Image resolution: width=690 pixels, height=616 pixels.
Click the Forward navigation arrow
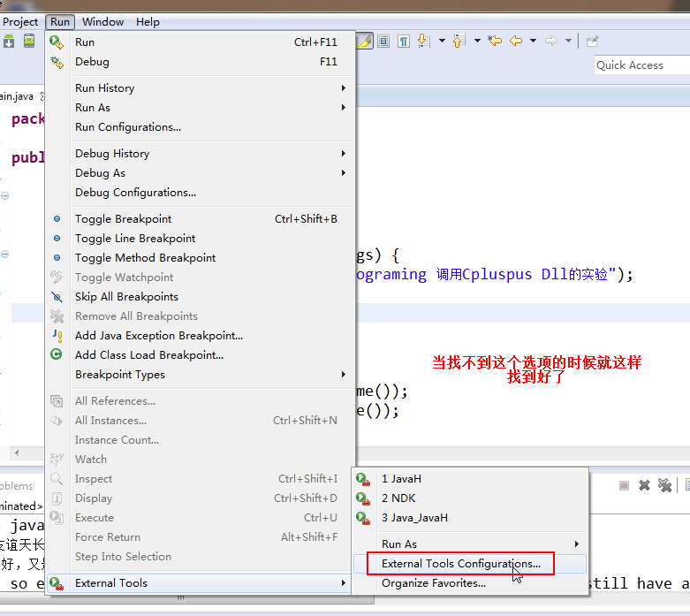551,41
